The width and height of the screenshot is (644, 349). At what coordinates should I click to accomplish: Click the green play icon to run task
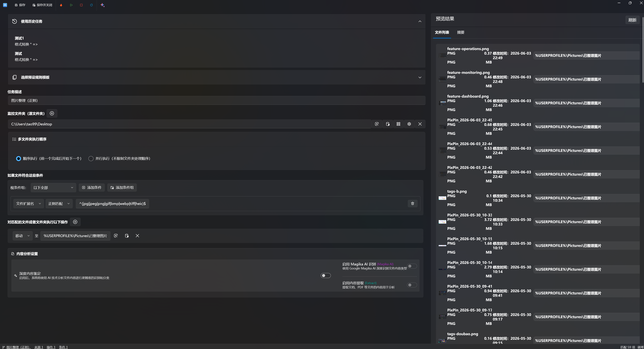pos(71,5)
